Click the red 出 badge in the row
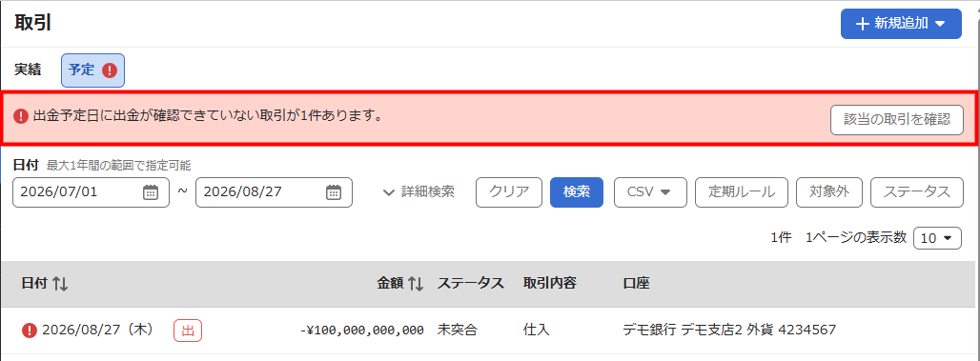The width and height of the screenshot is (980, 361). tap(188, 331)
